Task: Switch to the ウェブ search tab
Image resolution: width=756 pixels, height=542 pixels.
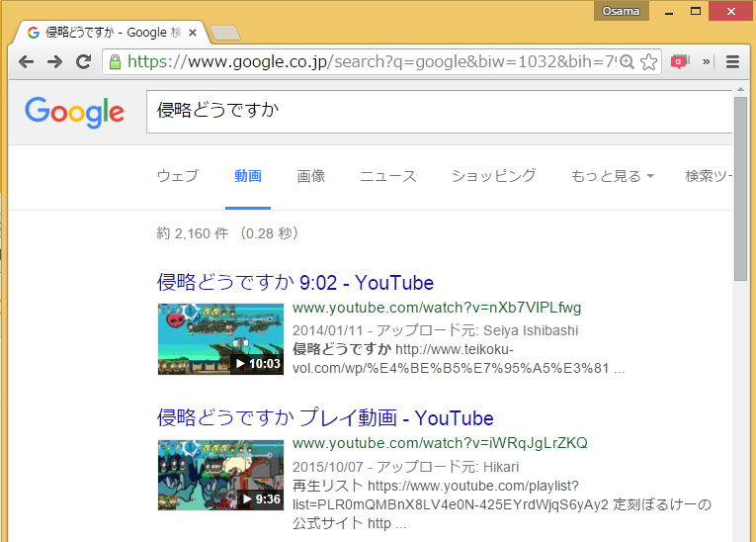Action: (x=178, y=176)
